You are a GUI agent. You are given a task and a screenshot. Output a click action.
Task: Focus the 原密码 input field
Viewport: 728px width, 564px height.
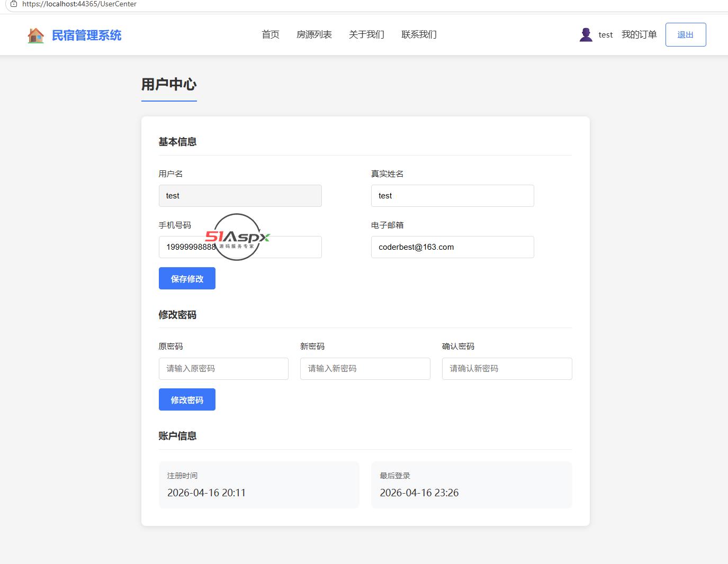click(x=223, y=369)
